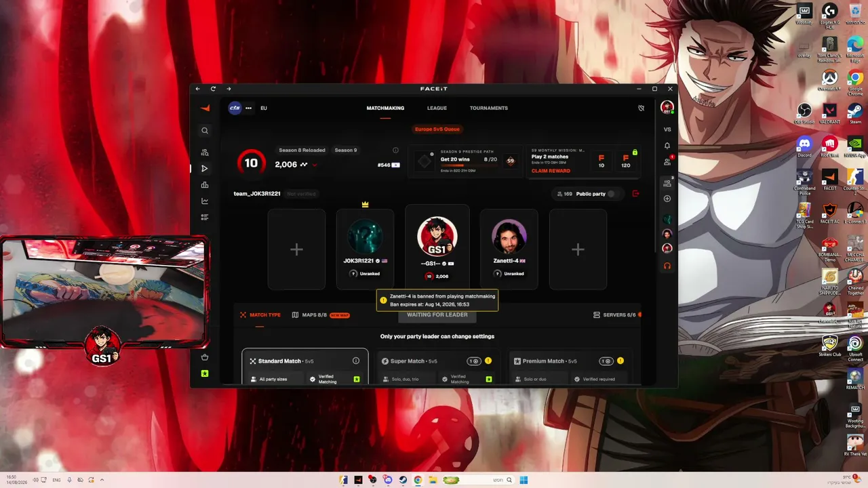Open the shop basket icon in sidebar
This screenshot has width=868, height=488.
[x=205, y=357]
